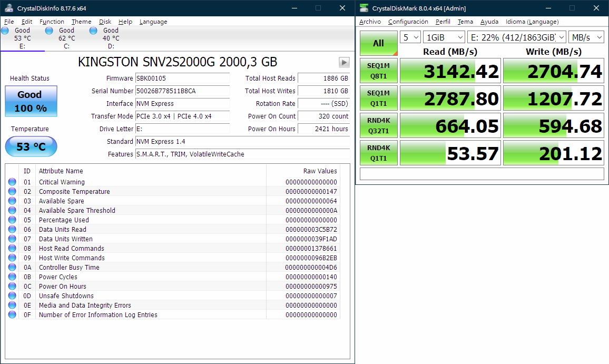
Task: Select the C: drive 62 °C status orb
Action: pyautogui.click(x=50, y=31)
